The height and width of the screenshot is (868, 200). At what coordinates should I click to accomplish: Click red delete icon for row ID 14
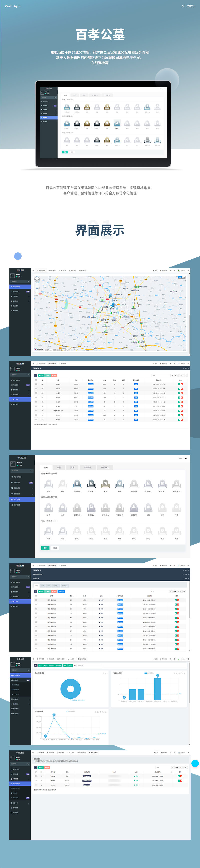click(181, 419)
